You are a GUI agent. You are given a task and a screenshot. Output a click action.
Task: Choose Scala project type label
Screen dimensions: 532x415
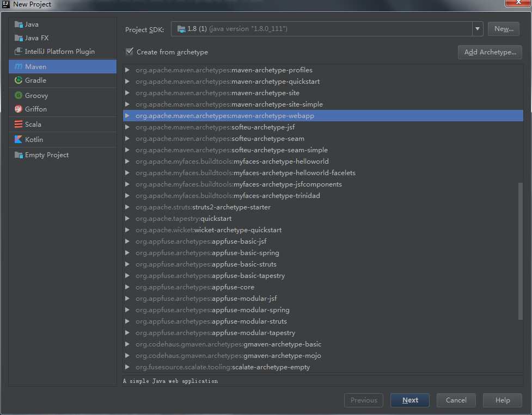[x=33, y=125]
